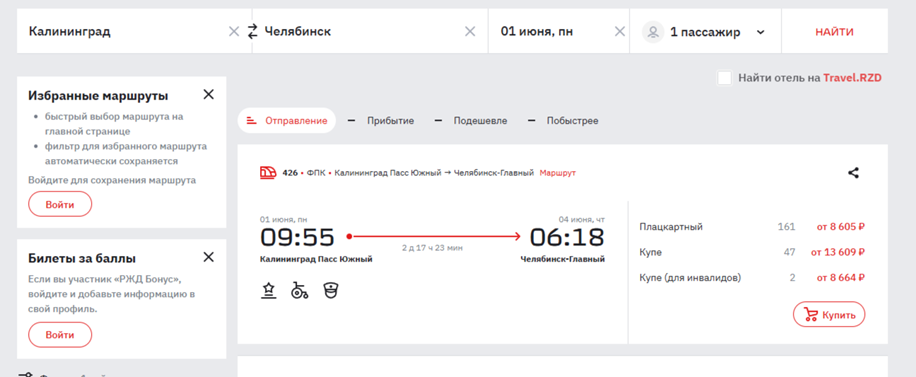
Task: Clear the Челябинск destination field
Action: (x=470, y=32)
